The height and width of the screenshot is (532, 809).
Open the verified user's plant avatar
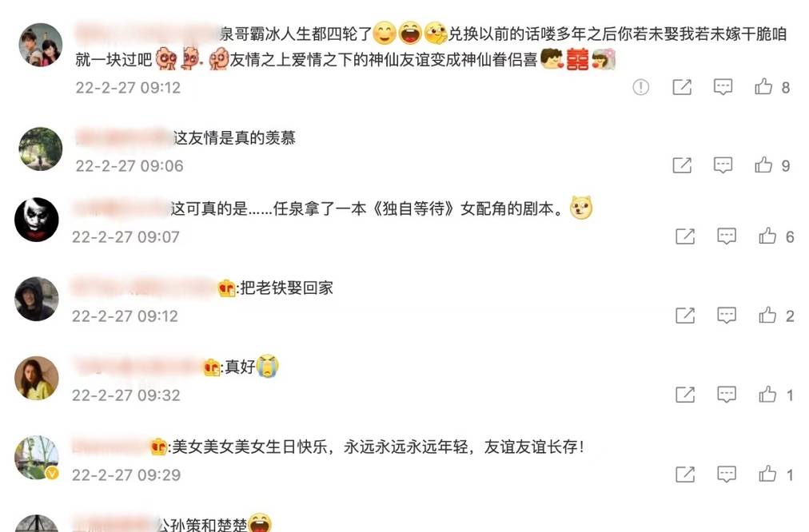point(37,458)
